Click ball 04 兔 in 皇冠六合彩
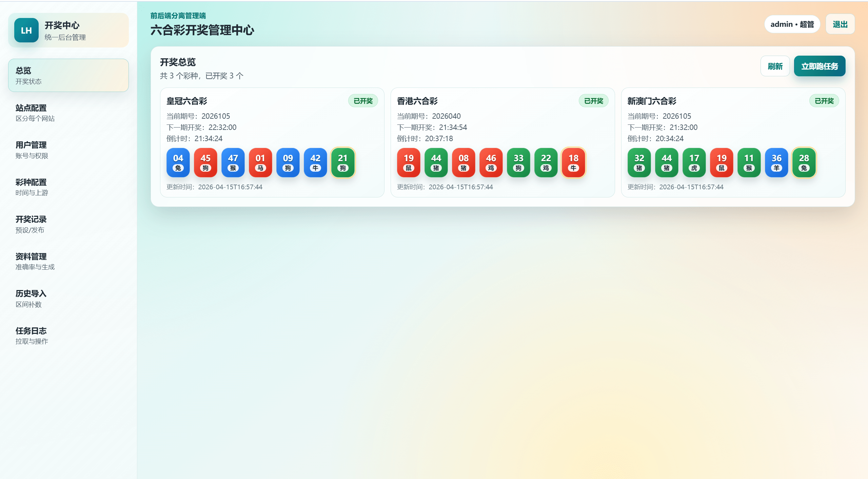 [x=178, y=162]
